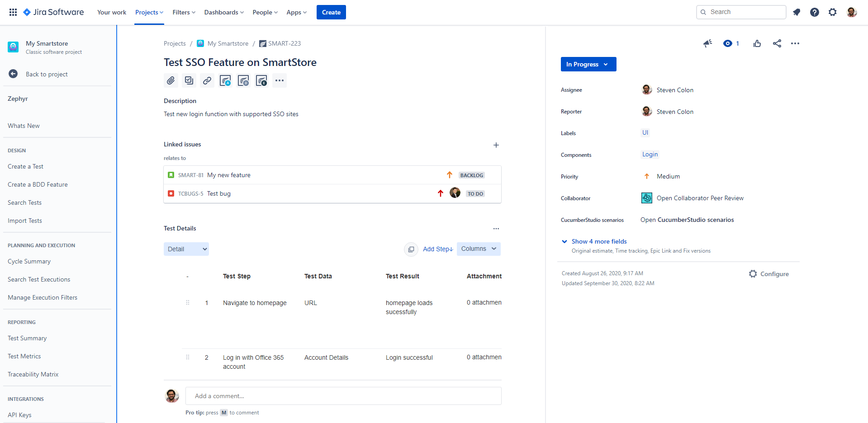Open the Detail view dropdown in Test Details
868x423 pixels.
pos(186,249)
